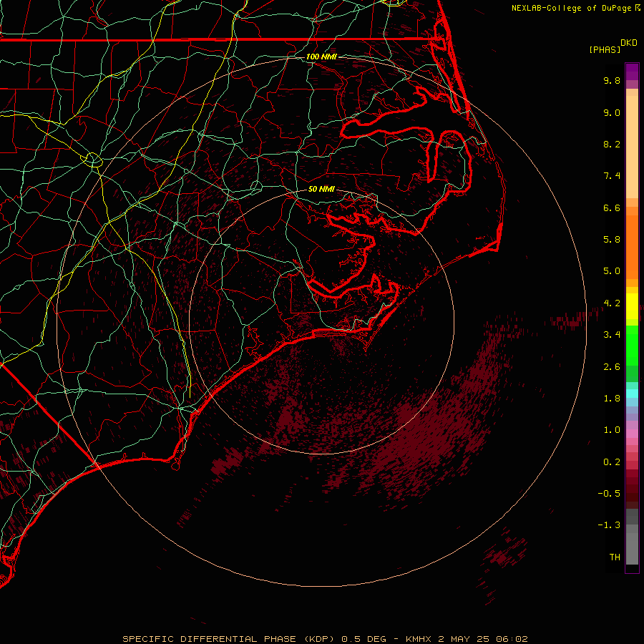Screen dimensions: 644x644
Task: Select the -1.3 value on the color scale
Action: point(609,525)
